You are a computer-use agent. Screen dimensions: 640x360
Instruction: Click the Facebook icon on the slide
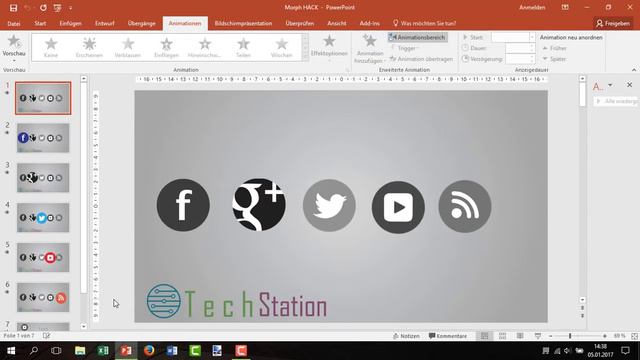pyautogui.click(x=183, y=205)
